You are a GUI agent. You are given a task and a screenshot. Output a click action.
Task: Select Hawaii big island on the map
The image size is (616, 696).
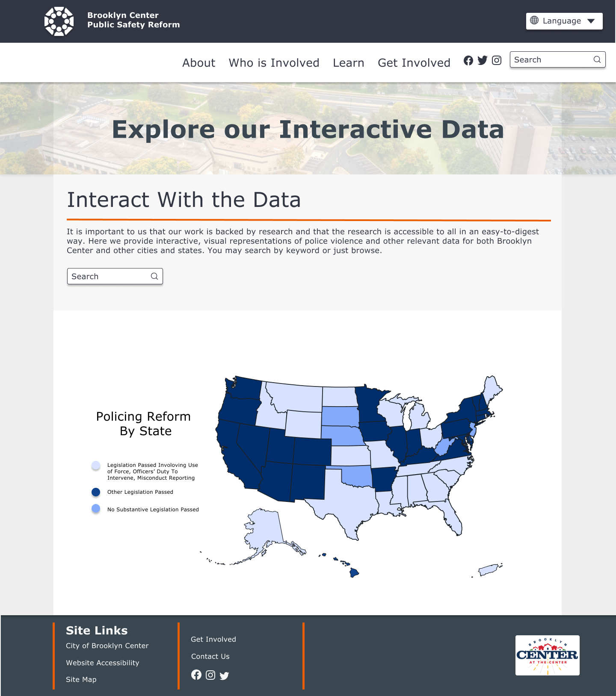tap(354, 572)
